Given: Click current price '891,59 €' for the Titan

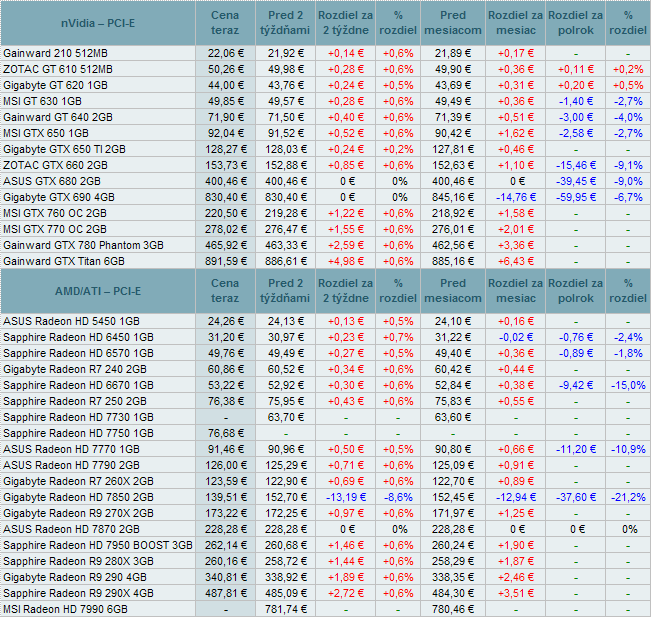Looking at the screenshot, I should point(225,261).
